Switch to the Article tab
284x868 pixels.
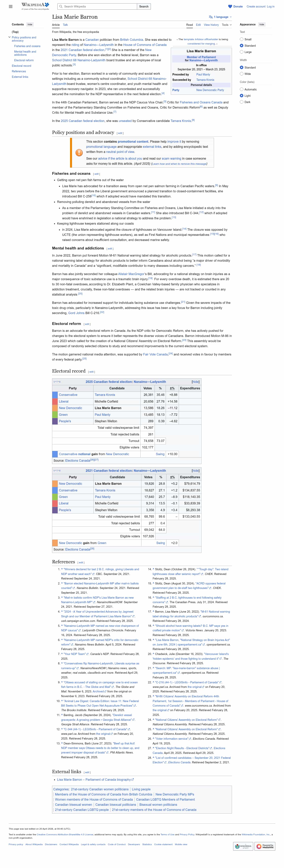(x=56, y=25)
